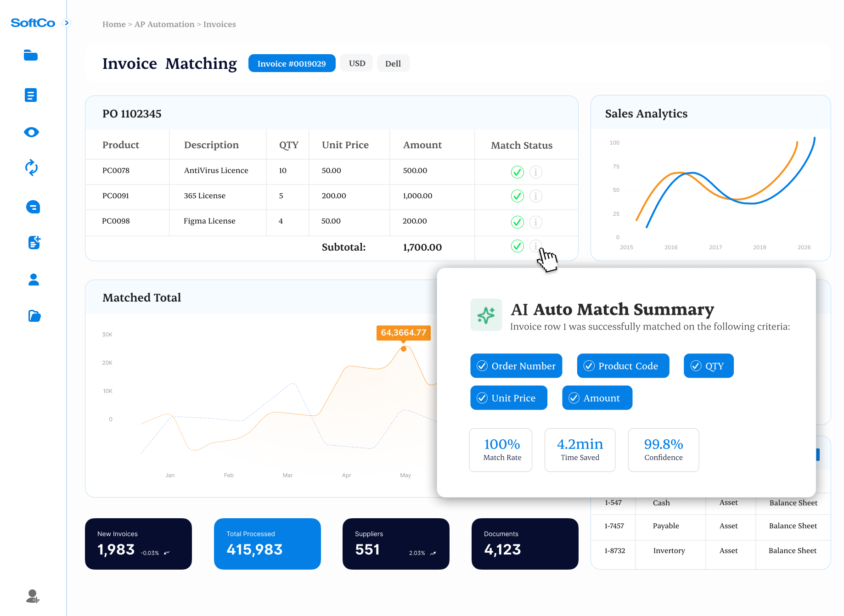Viewport: 844px width, 616px height.
Task: Click info icon for Figma License row
Action: click(x=535, y=222)
